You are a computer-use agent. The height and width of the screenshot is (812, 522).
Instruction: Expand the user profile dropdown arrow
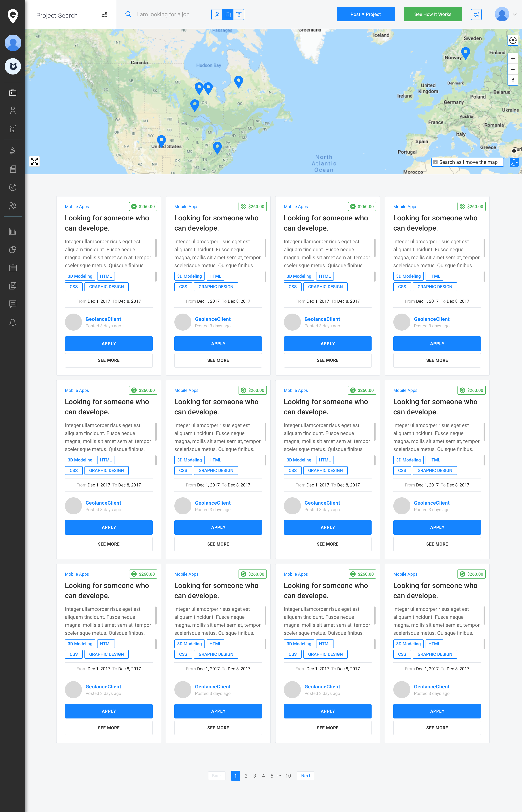pos(515,14)
